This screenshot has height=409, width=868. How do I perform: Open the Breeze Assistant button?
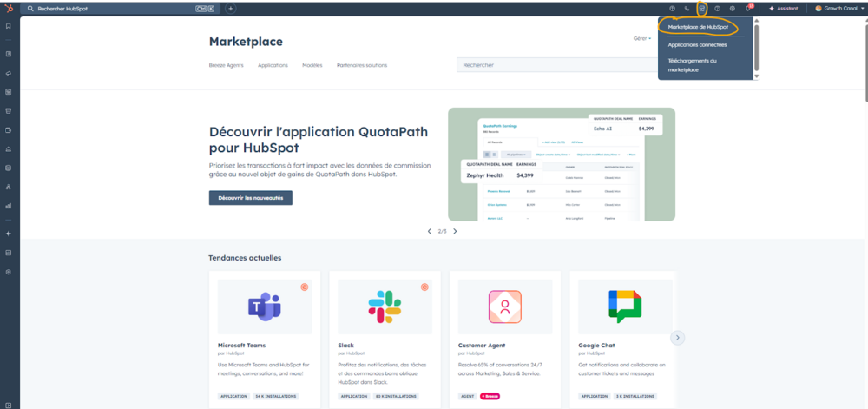[783, 9]
